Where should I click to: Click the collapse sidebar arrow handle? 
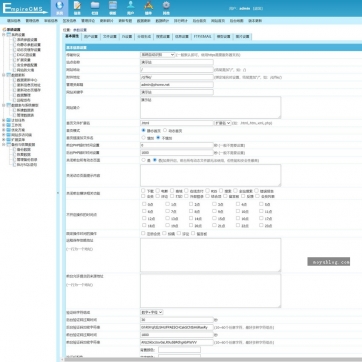(x=58, y=193)
